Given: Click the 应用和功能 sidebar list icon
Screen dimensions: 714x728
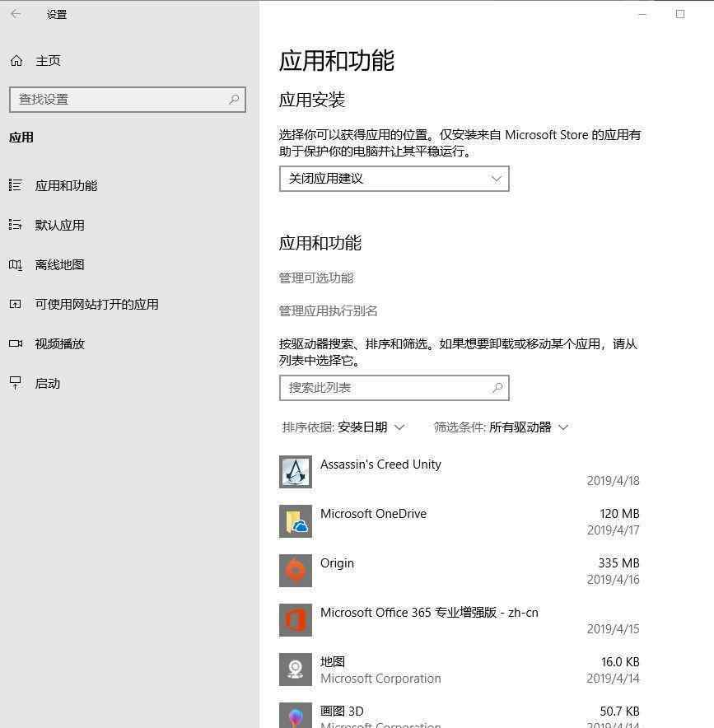Looking at the screenshot, I should coord(16,185).
